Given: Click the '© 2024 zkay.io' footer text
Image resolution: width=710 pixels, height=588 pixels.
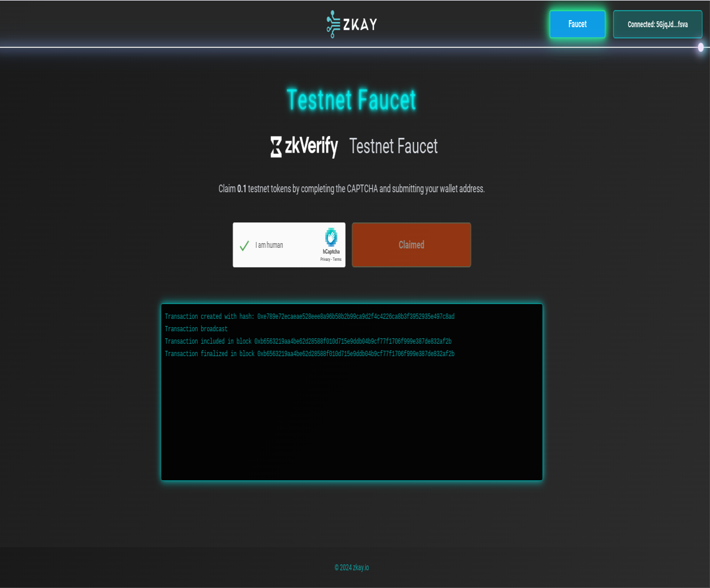Looking at the screenshot, I should pos(351,567).
